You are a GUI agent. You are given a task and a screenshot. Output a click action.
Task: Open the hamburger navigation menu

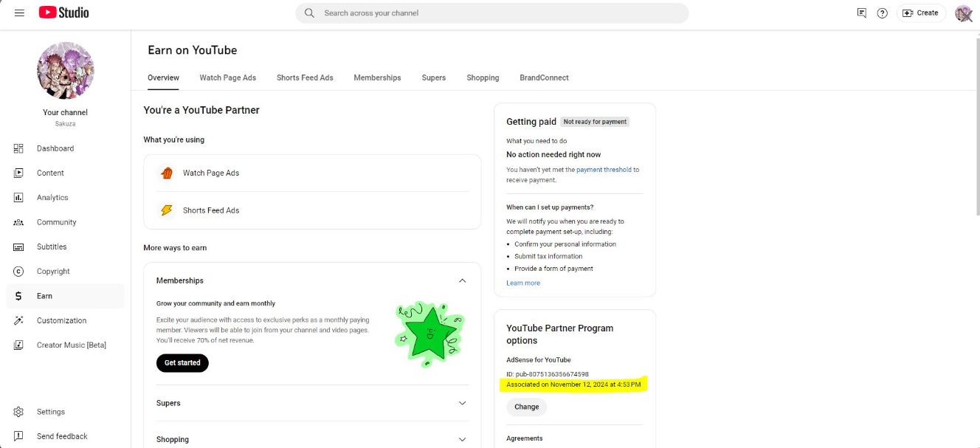click(19, 13)
